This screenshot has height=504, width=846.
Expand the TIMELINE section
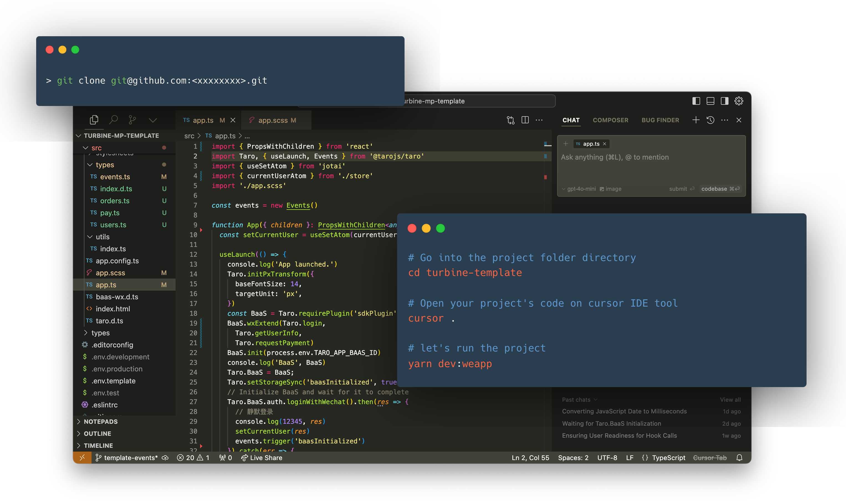click(98, 445)
